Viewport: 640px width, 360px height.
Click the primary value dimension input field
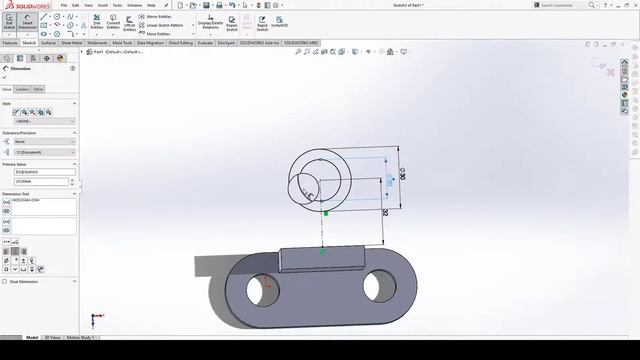41,182
